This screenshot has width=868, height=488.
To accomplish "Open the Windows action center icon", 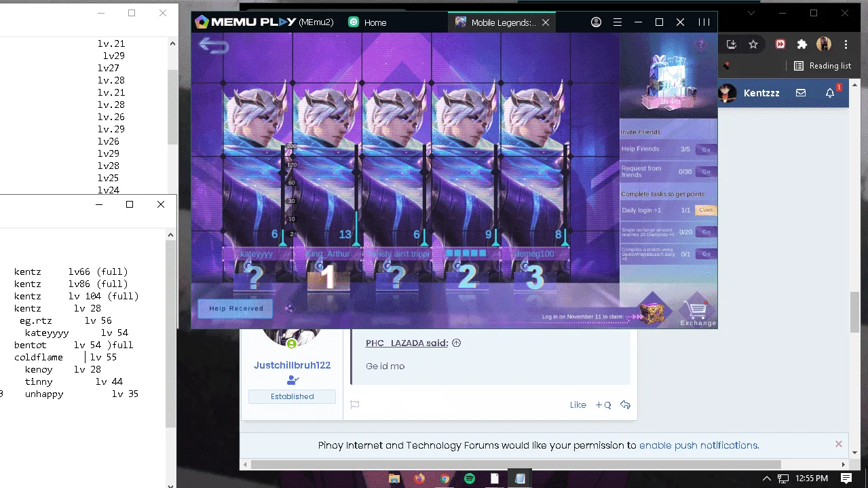I will [847, 478].
